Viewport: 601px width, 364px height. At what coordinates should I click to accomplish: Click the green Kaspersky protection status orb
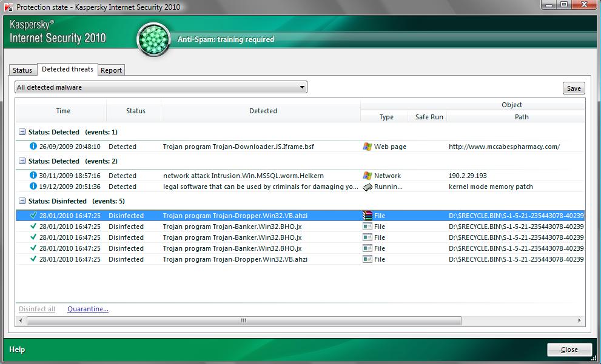tap(153, 39)
